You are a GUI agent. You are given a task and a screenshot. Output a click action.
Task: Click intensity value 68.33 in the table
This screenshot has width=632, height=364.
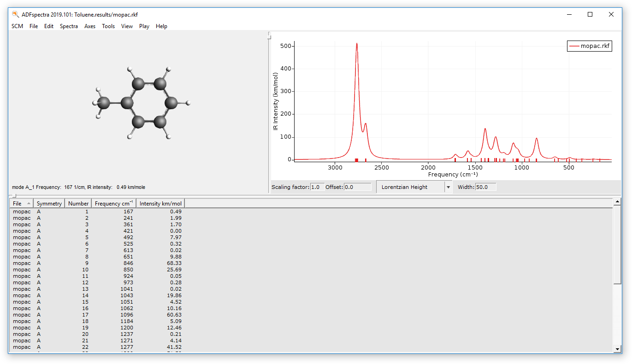(x=174, y=263)
